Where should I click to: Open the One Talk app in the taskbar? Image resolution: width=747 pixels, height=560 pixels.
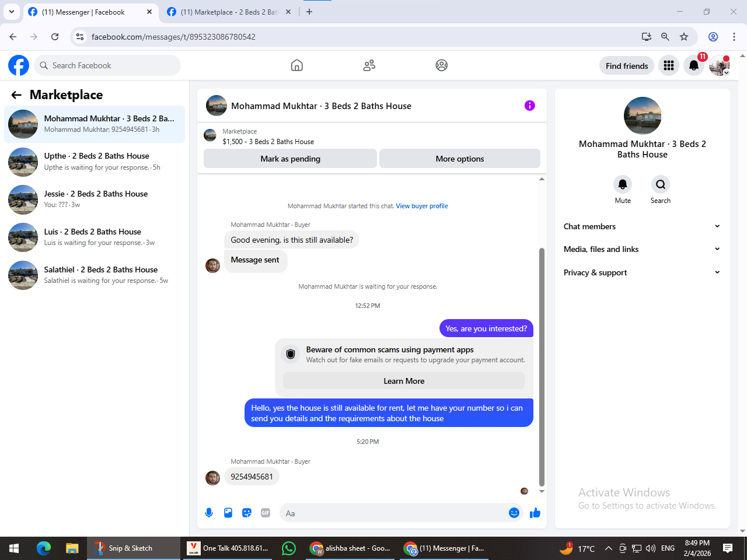228,548
